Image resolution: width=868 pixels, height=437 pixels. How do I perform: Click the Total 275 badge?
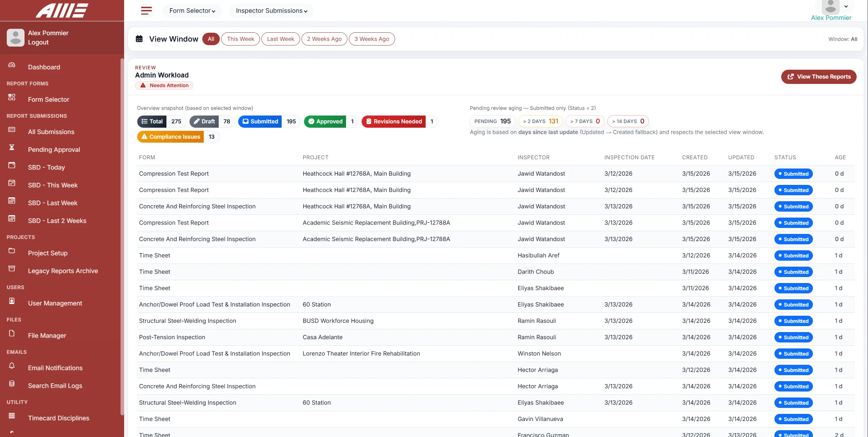[162, 122]
